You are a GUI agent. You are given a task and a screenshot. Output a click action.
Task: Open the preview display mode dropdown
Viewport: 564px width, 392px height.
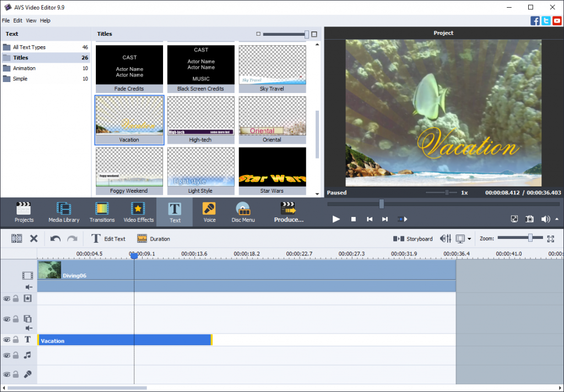point(469,239)
